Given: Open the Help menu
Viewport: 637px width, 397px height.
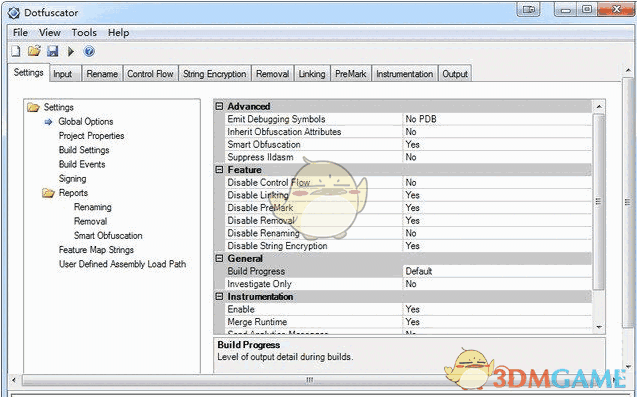Looking at the screenshot, I should [118, 33].
